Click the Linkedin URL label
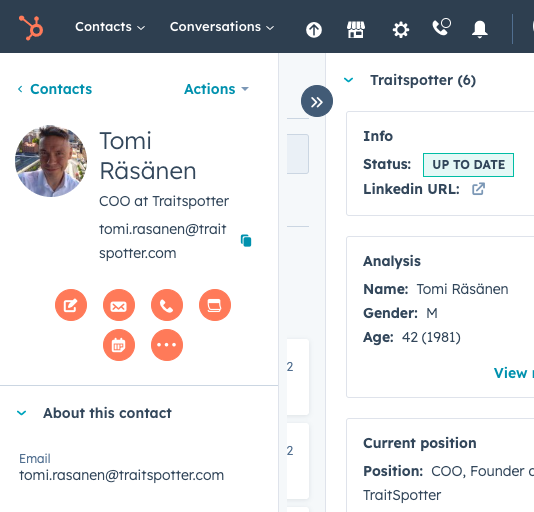The image size is (534, 512). (x=411, y=189)
